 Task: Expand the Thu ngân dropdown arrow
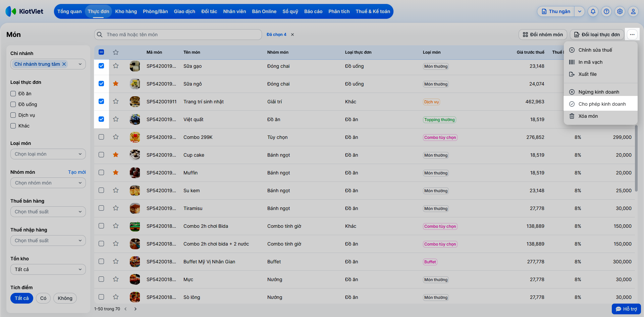(x=580, y=11)
